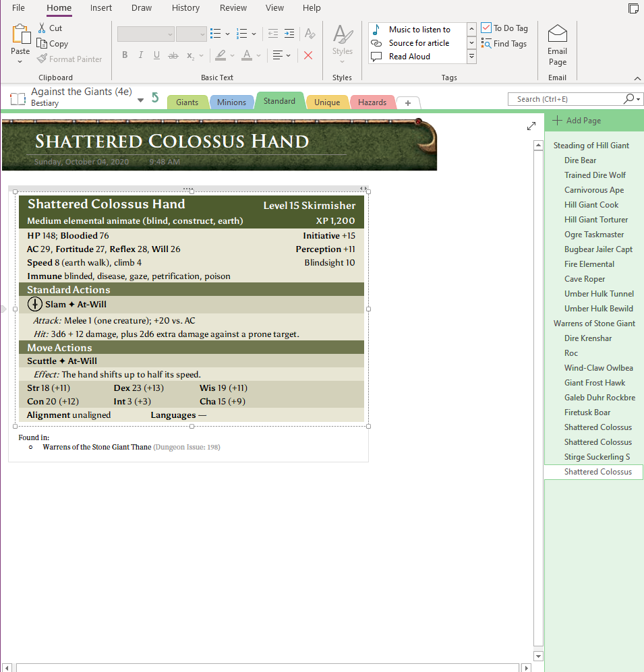Click Find Tags
Viewport: 644px width, 672px height.
click(x=504, y=43)
